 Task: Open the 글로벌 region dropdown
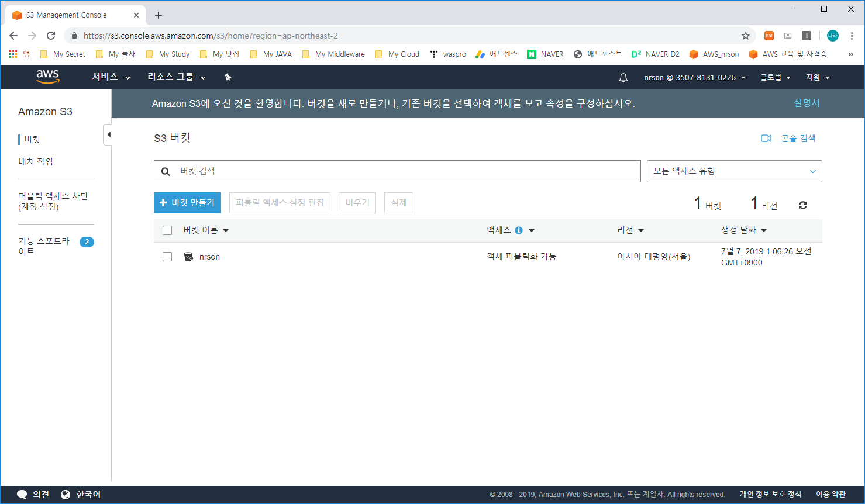pyautogui.click(x=776, y=77)
